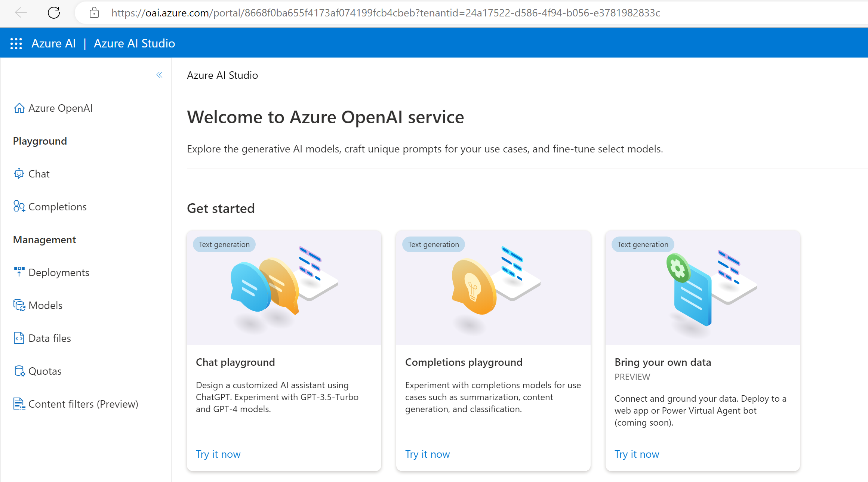Click Azure AI in the top banner

tap(53, 43)
